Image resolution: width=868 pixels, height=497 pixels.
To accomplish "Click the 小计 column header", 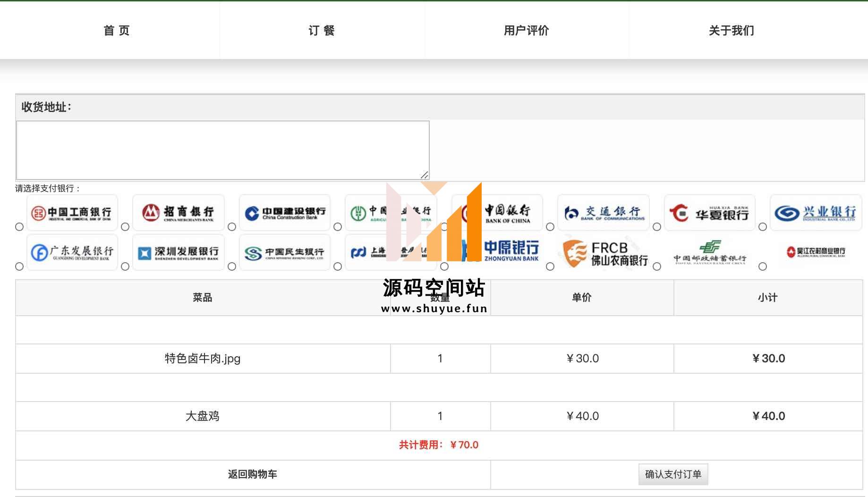I will (768, 298).
